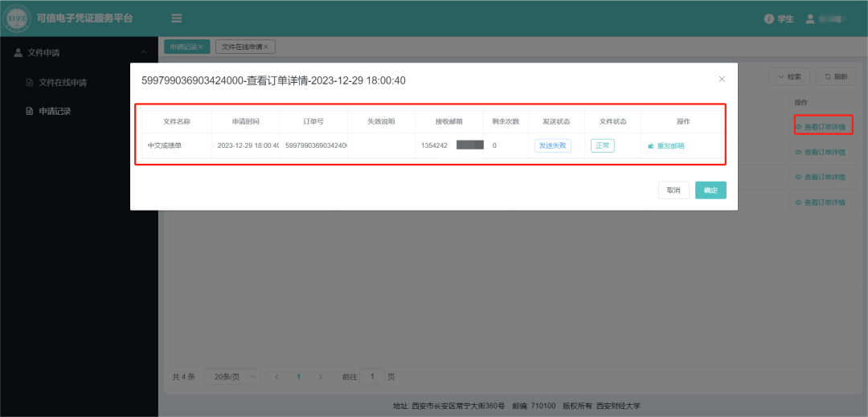Click the eye icon of the first 查看订单详情
Image resolution: width=868 pixels, height=417 pixels.
pos(798,127)
